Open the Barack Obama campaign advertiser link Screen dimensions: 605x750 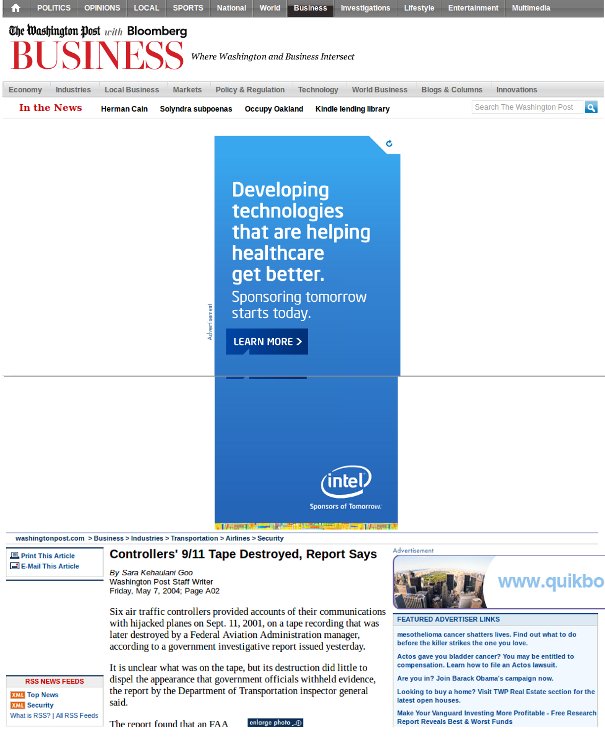click(475, 678)
